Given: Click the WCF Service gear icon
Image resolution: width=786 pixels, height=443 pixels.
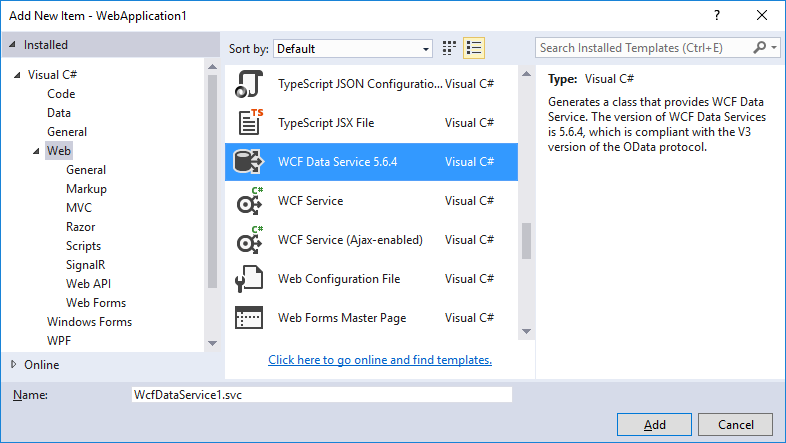Looking at the screenshot, I should click(248, 201).
